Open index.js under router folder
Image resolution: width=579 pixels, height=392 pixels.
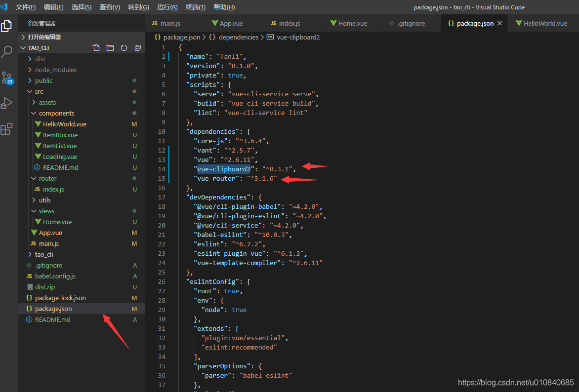click(53, 190)
